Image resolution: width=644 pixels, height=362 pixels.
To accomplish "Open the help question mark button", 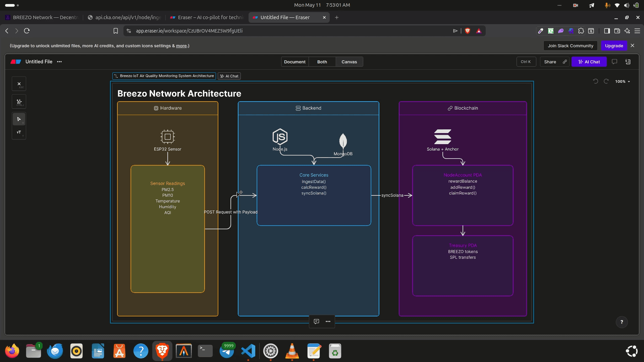I will pos(622,322).
